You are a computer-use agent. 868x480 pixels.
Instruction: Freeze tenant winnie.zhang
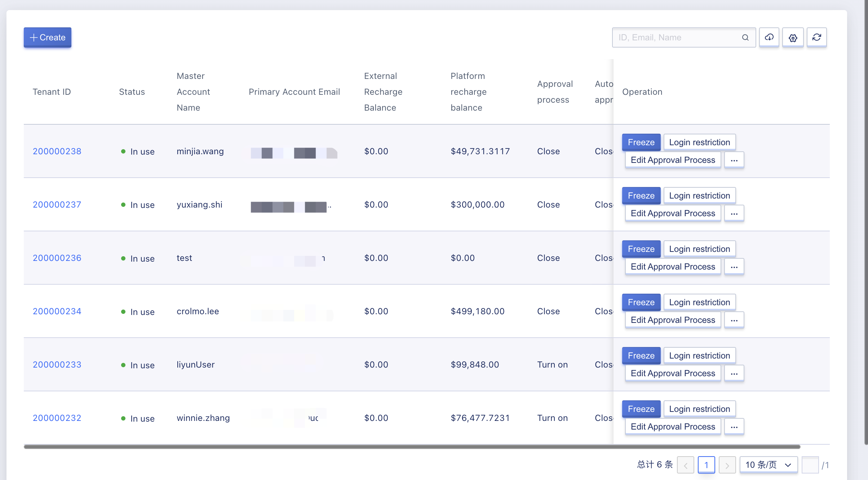(x=641, y=409)
